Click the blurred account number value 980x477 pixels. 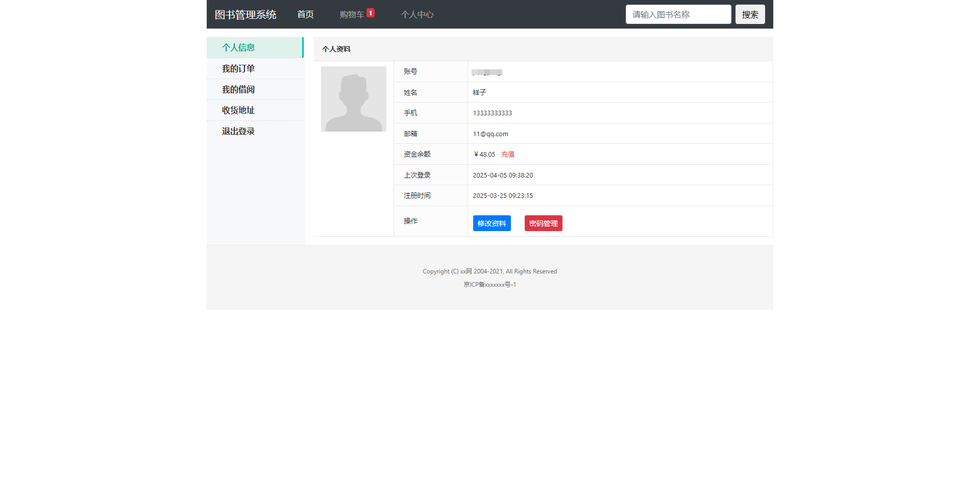(x=487, y=72)
